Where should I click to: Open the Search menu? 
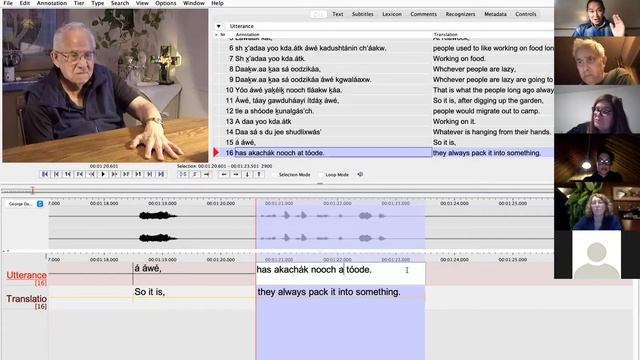[x=120, y=3]
